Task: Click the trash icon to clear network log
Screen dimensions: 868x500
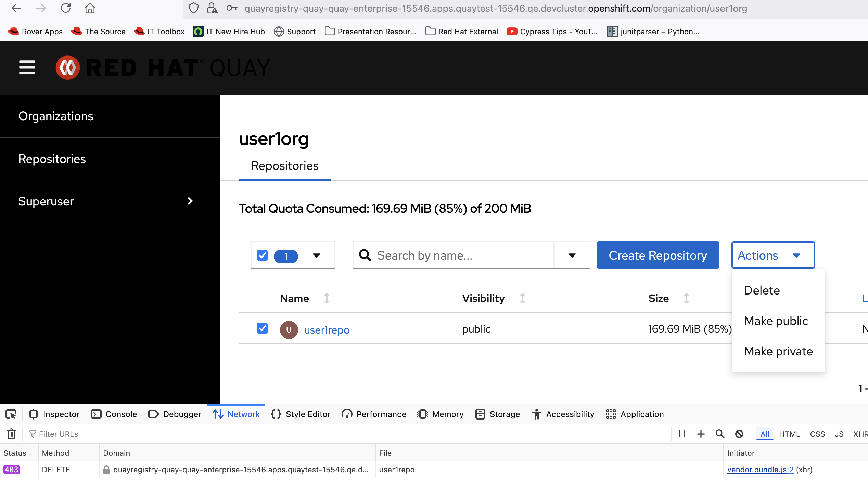Action: tap(11, 434)
